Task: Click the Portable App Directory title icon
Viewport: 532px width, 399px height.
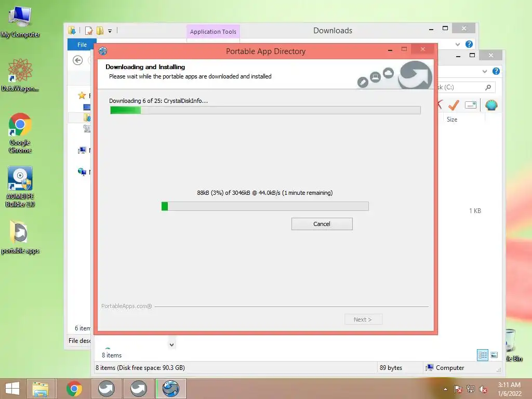Action: [103, 51]
